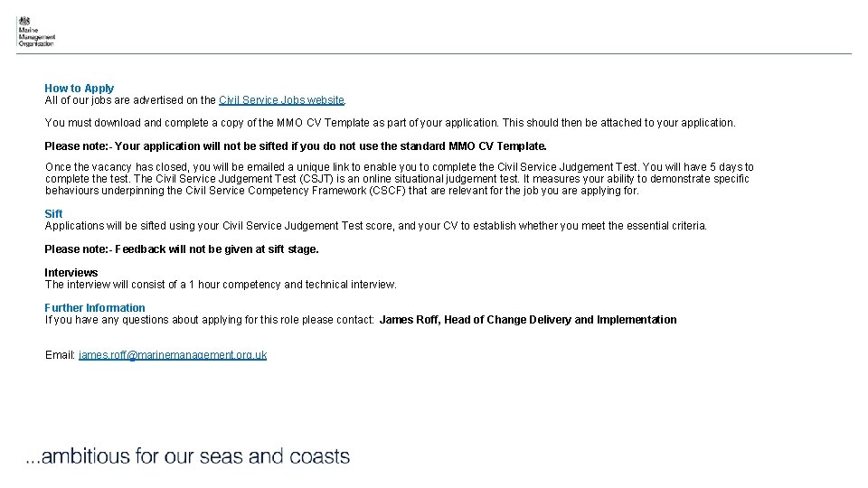
Task: Click the horizontal divider line below the logo
Action: (434, 54)
